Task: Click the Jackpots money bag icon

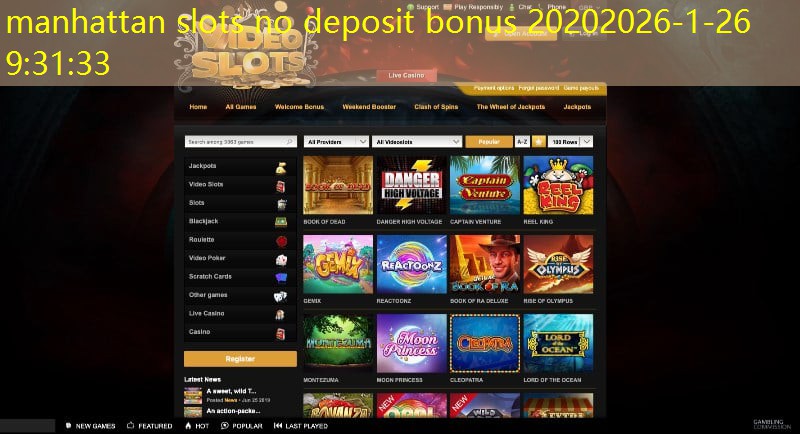Action: 281,167
